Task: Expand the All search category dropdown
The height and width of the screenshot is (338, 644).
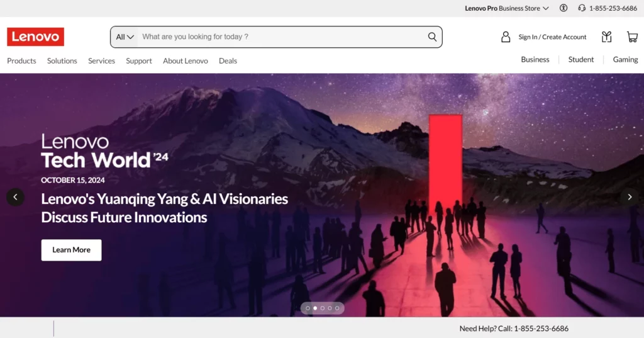Action: 125,37
